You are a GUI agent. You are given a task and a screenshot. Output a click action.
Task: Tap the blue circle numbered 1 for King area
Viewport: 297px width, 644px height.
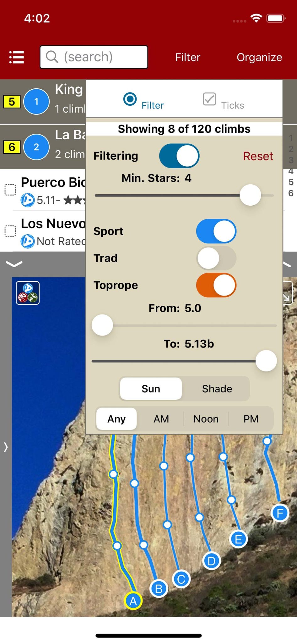pyautogui.click(x=36, y=102)
